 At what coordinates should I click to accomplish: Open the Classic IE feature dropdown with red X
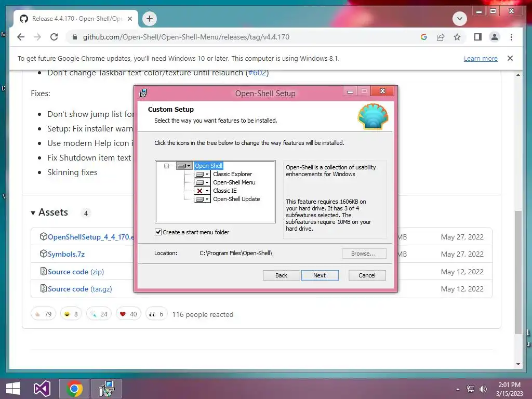coord(202,191)
